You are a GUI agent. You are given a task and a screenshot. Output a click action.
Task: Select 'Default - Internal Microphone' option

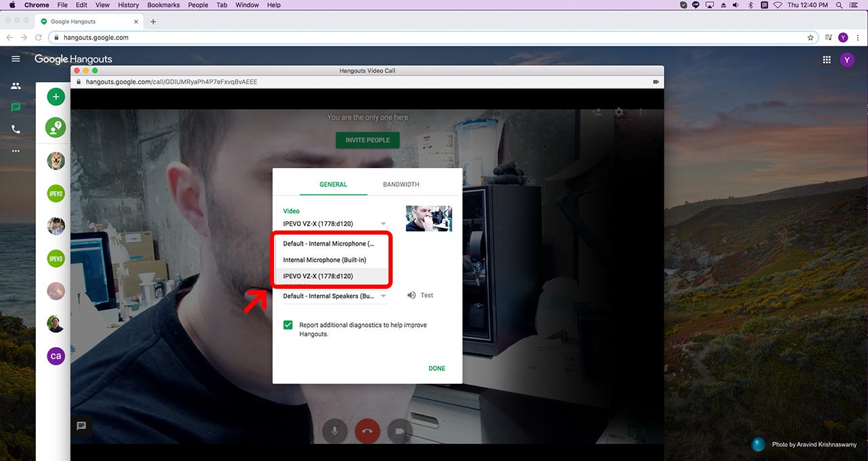pyautogui.click(x=332, y=244)
